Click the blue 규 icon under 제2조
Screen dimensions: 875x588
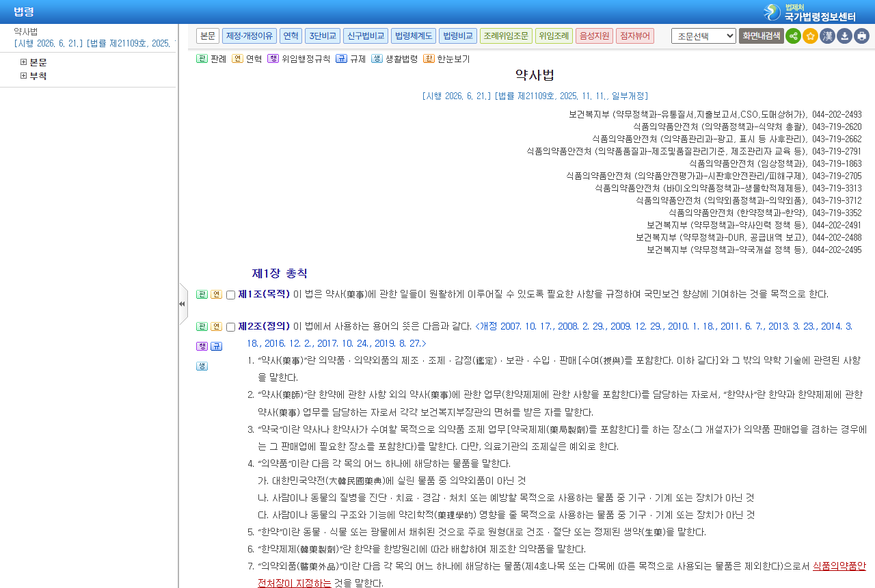tap(216, 347)
